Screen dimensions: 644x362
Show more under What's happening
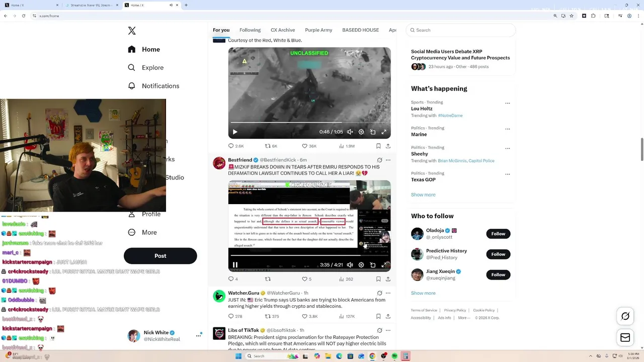click(x=423, y=195)
